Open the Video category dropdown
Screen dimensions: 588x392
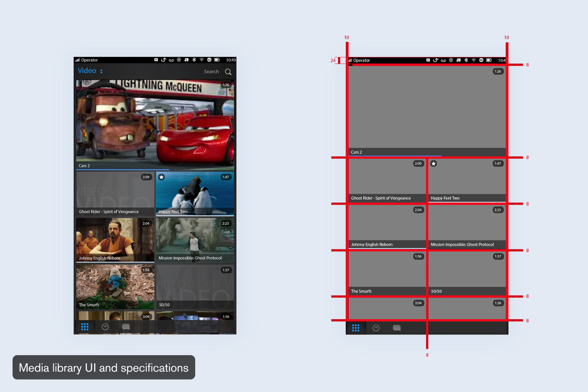pos(90,71)
